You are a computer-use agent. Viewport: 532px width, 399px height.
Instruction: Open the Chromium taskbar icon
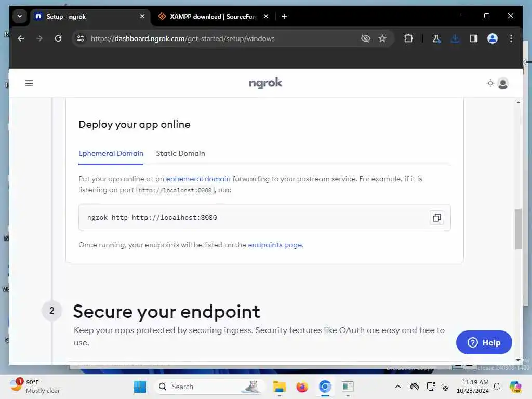pyautogui.click(x=325, y=387)
